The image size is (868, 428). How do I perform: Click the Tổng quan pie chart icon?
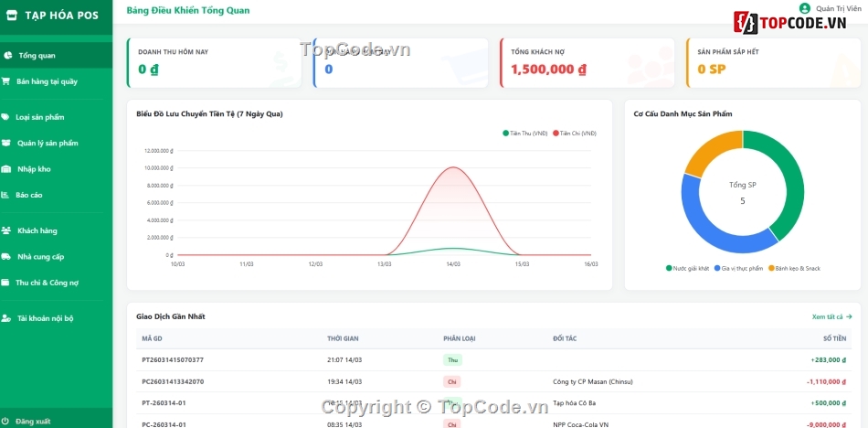click(x=7, y=56)
